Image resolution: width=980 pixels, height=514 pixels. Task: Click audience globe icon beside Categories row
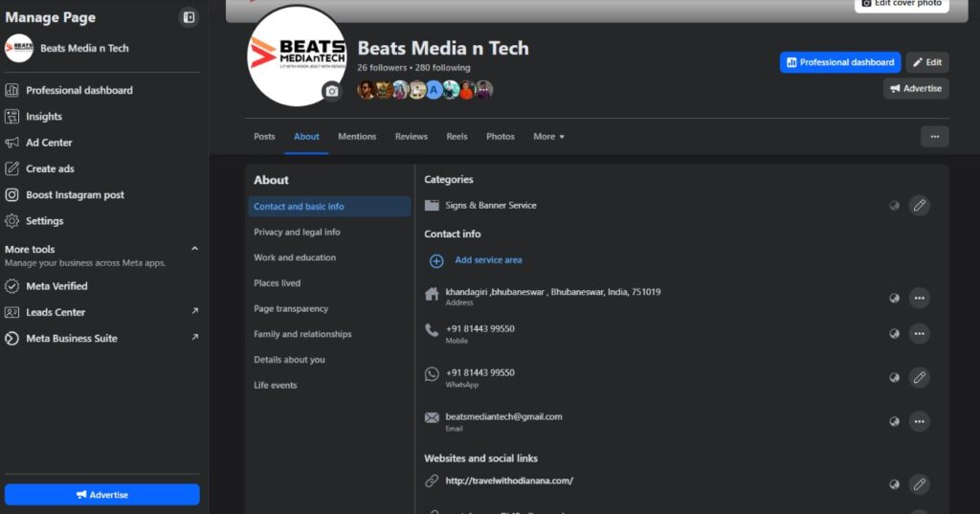point(894,205)
